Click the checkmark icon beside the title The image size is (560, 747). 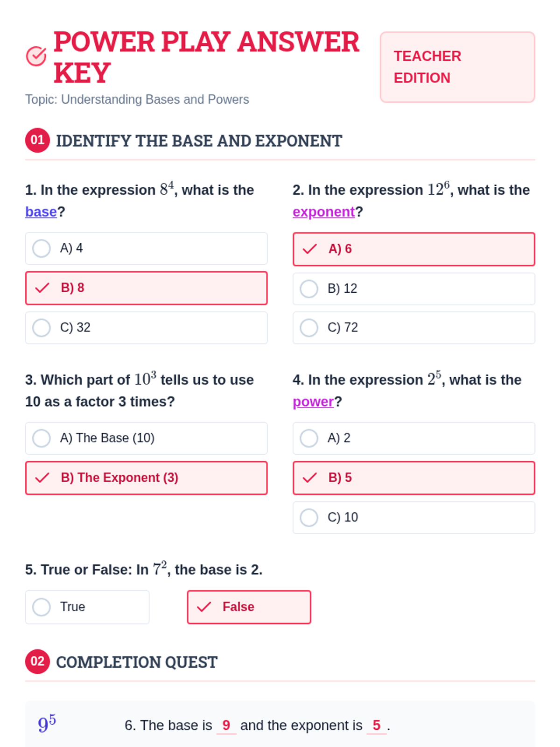tap(36, 56)
